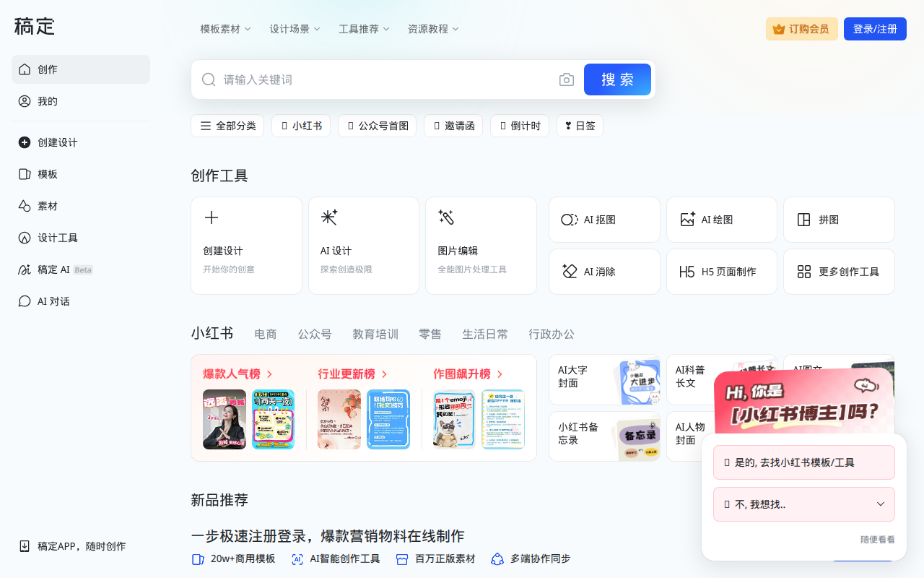Expand the 工具推荐 dropdown
The width and height of the screenshot is (924, 578).
(364, 29)
